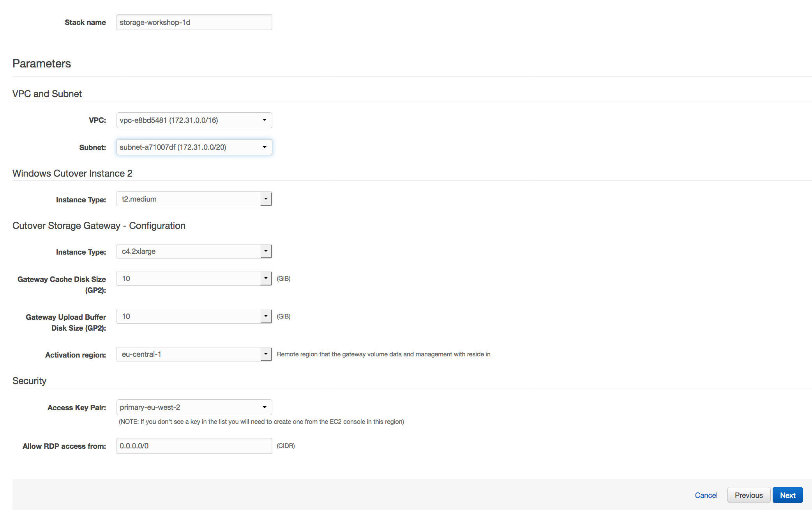Click the Stack name input field

pyautogui.click(x=194, y=22)
